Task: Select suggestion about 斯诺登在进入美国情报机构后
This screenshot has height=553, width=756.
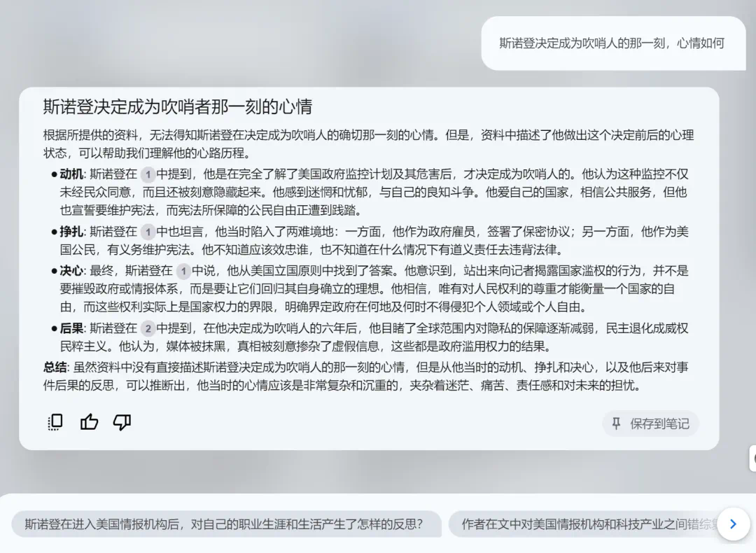Action: [226, 524]
